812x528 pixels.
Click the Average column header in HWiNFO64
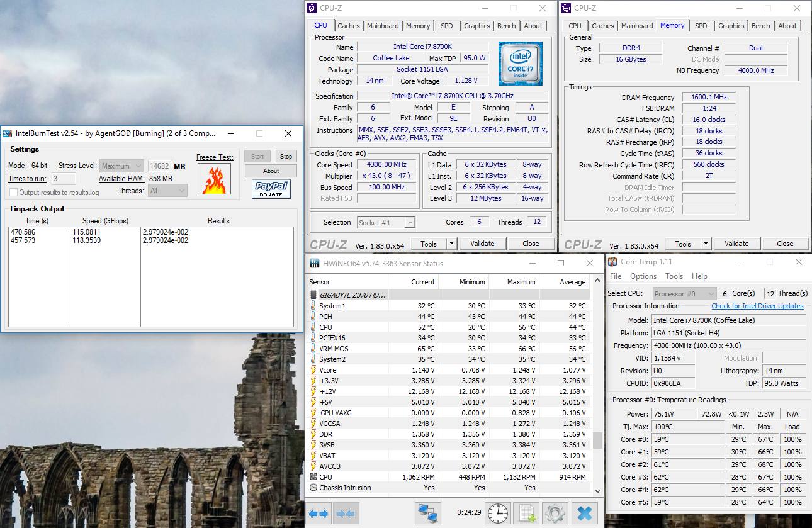coord(565,282)
